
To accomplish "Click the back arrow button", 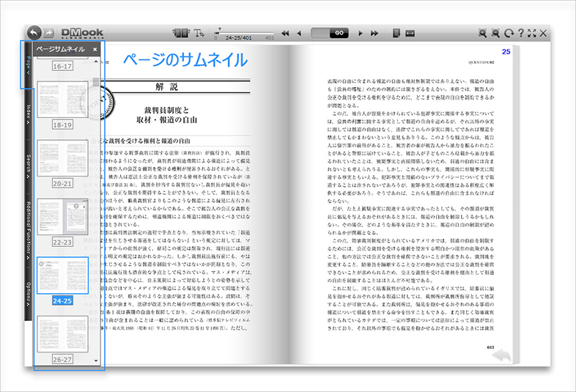I will (x=34, y=33).
